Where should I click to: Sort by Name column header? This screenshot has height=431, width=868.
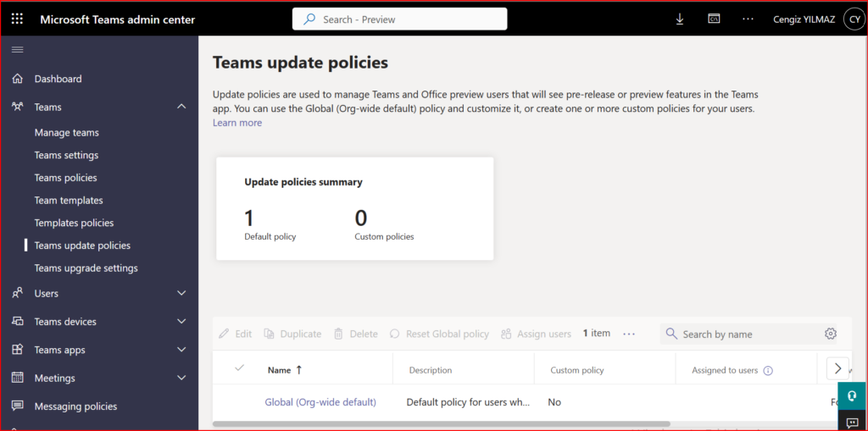[285, 370]
